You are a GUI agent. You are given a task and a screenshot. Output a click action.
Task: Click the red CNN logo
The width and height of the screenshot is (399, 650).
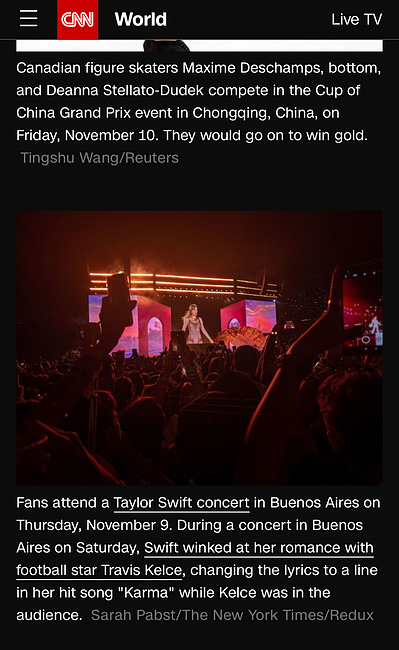(x=77, y=19)
